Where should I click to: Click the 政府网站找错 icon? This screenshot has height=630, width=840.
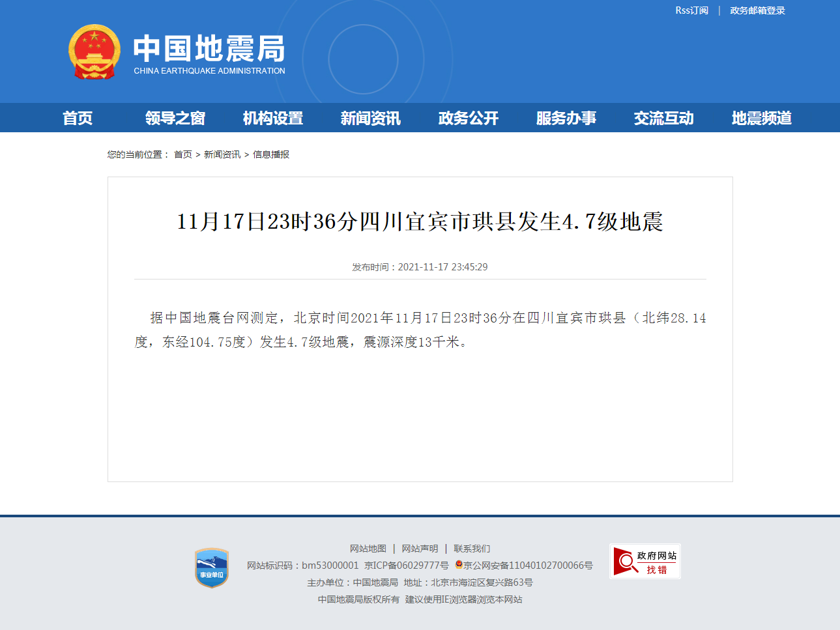(644, 562)
